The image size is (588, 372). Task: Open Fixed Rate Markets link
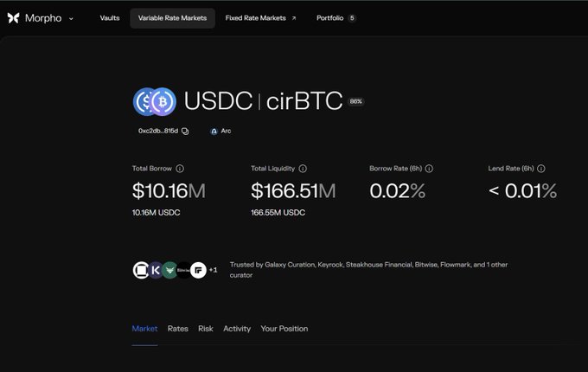[255, 18]
